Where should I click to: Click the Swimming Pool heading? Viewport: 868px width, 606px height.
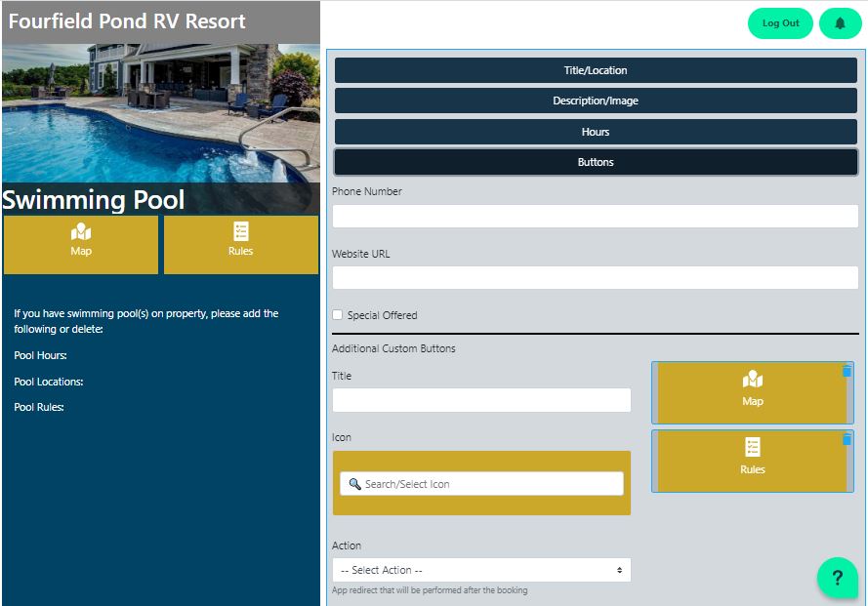[x=93, y=200]
